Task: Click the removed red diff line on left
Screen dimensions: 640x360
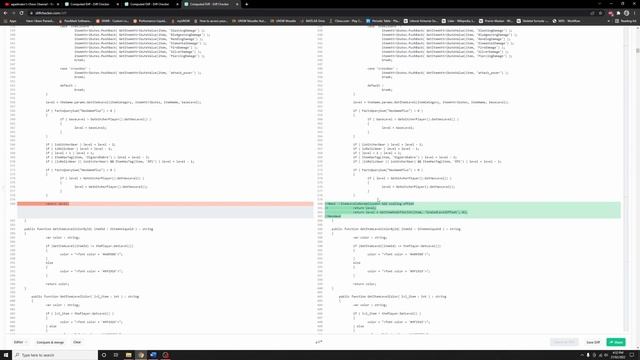Action: pos(165,204)
